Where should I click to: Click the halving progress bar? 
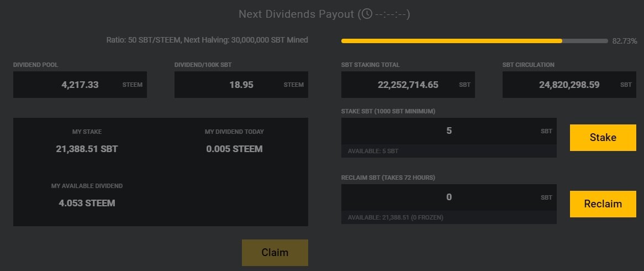pyautogui.click(x=474, y=41)
